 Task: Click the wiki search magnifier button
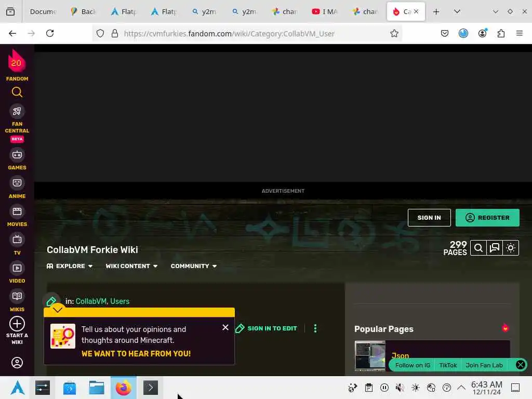point(478,248)
